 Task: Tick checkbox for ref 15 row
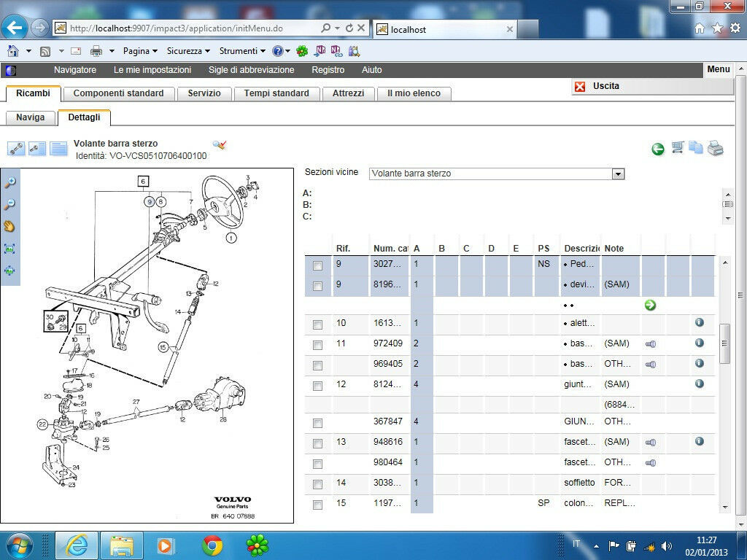[317, 505]
